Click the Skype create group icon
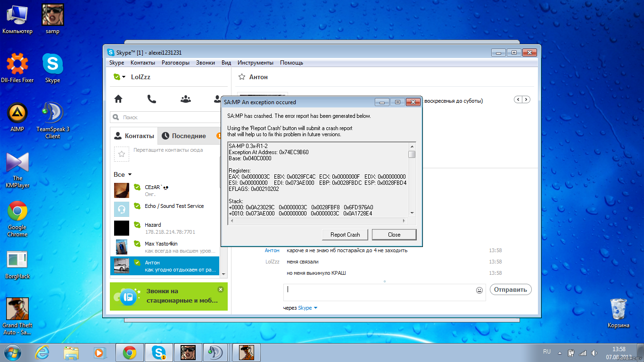 pyautogui.click(x=186, y=99)
